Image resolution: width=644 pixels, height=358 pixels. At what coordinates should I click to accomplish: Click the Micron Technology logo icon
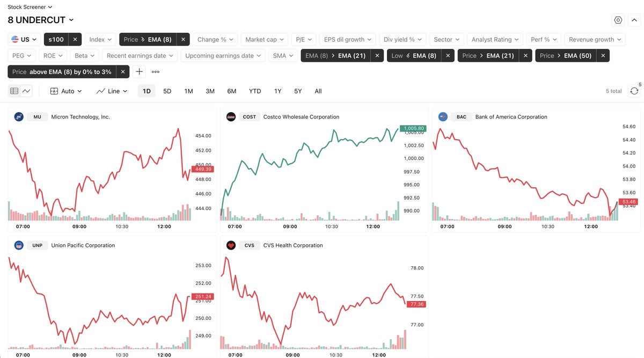[x=19, y=116]
